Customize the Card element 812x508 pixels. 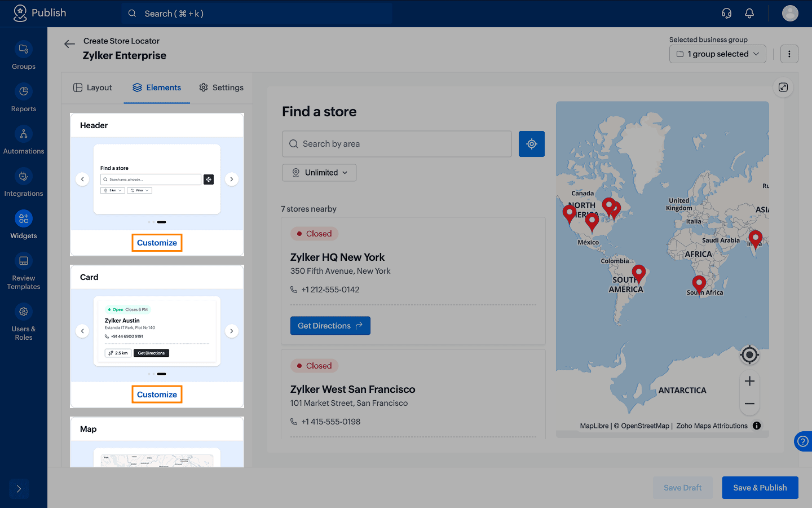(157, 395)
